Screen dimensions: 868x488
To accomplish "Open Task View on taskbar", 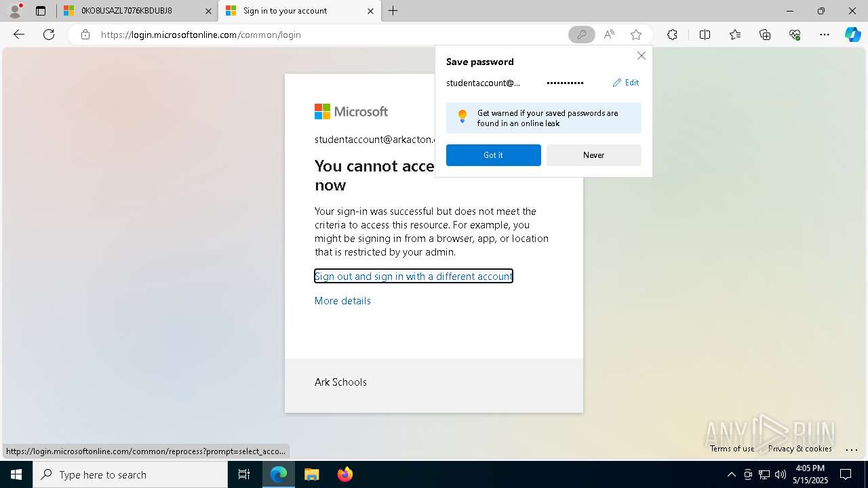I will click(244, 474).
